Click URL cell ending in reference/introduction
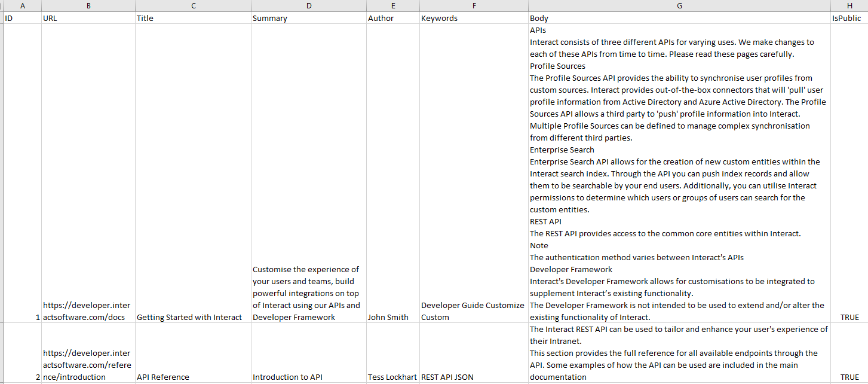Image resolution: width=868 pixels, height=384 pixels. point(88,353)
